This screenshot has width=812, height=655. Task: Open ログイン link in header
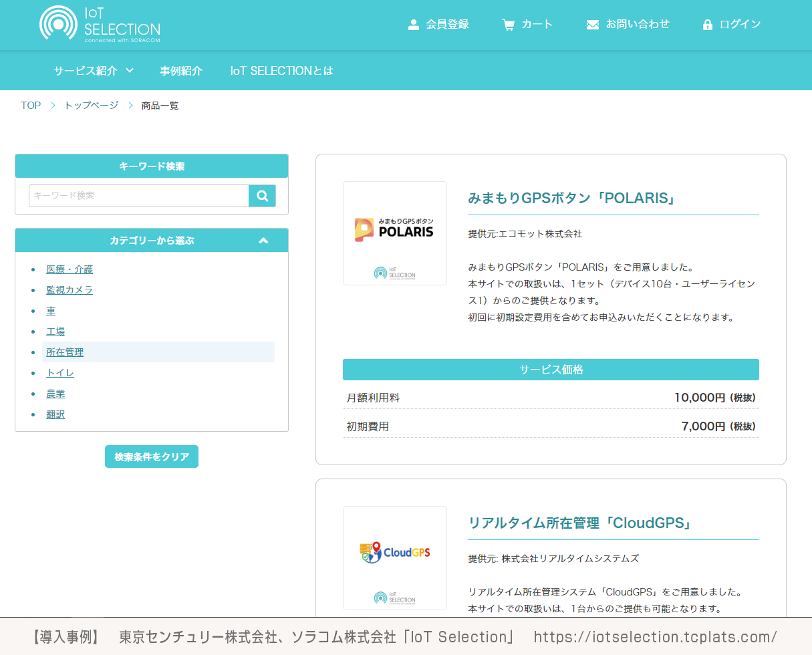tap(740, 24)
